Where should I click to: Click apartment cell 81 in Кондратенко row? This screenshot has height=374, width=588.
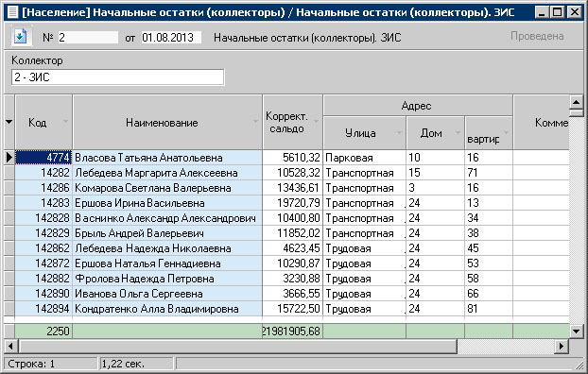(x=489, y=309)
